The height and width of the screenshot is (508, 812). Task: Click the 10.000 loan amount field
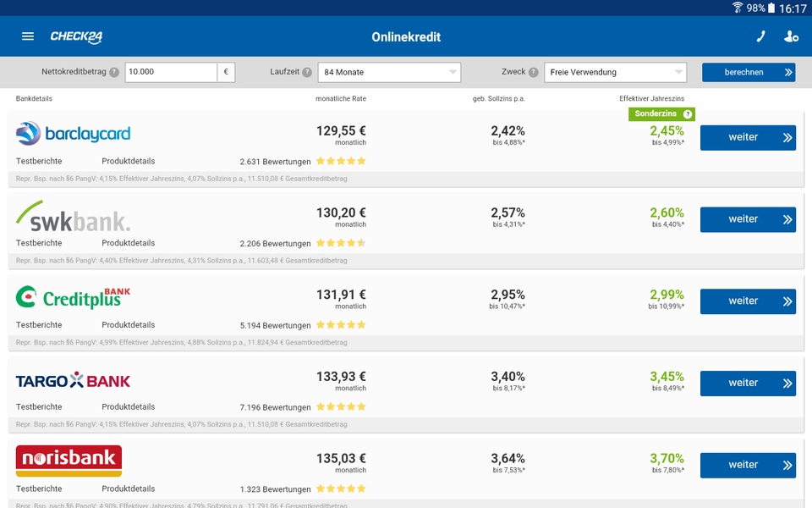pyautogui.click(x=171, y=72)
